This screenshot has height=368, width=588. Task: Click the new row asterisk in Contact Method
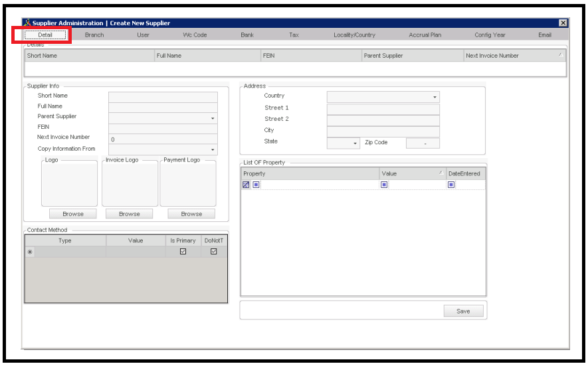pyautogui.click(x=30, y=252)
